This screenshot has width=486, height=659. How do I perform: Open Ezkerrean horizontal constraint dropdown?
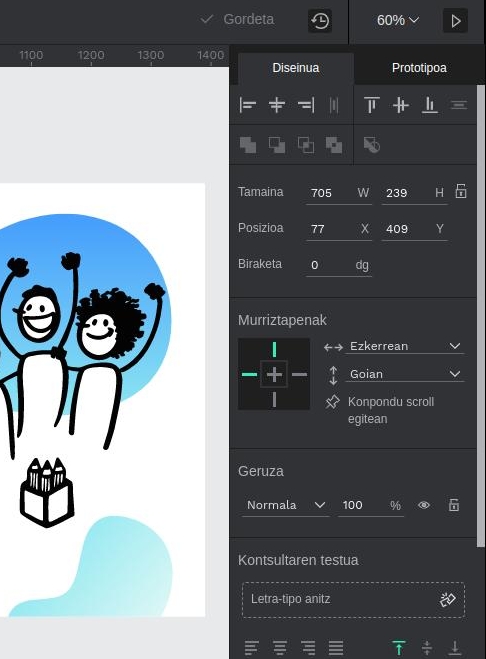point(404,346)
